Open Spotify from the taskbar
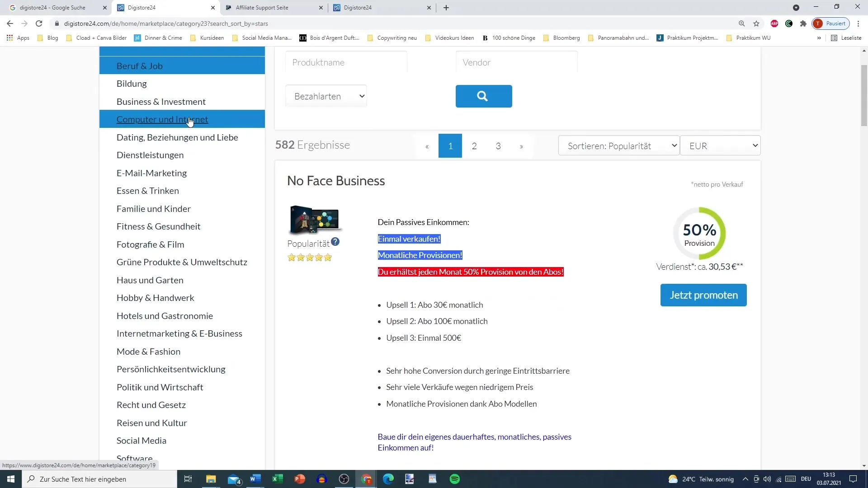 pos(455,479)
